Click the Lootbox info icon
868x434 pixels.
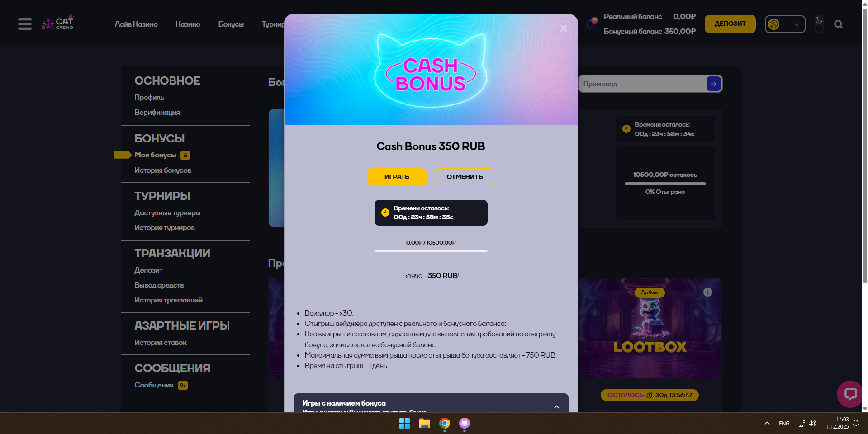tap(708, 292)
